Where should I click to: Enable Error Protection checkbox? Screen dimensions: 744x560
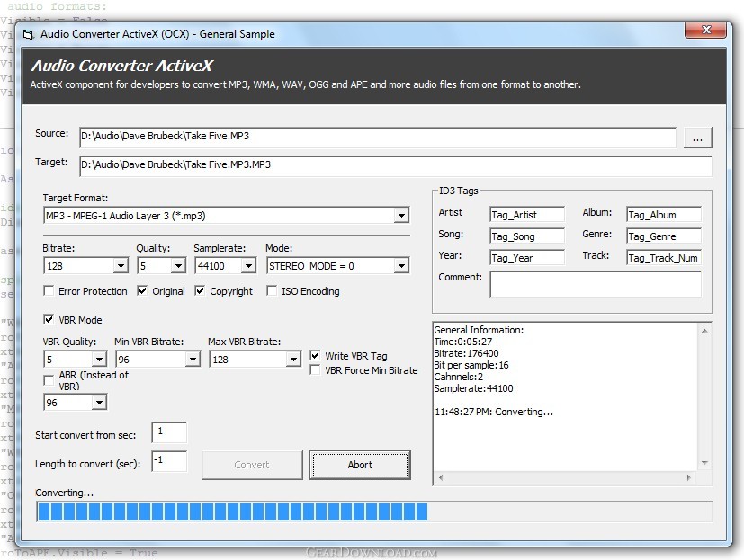[49, 290]
